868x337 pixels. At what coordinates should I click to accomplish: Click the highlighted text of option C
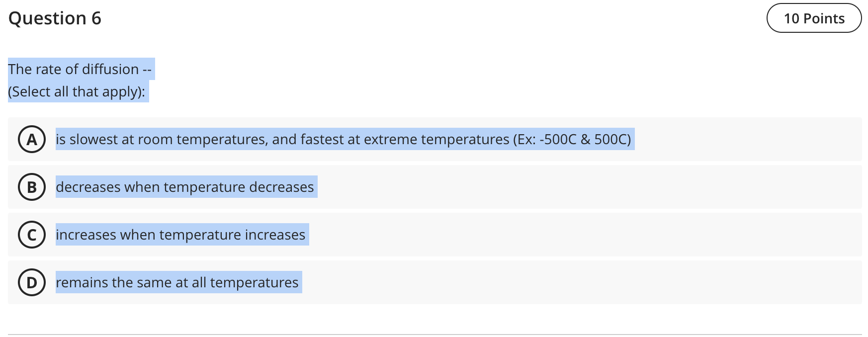[x=180, y=235]
